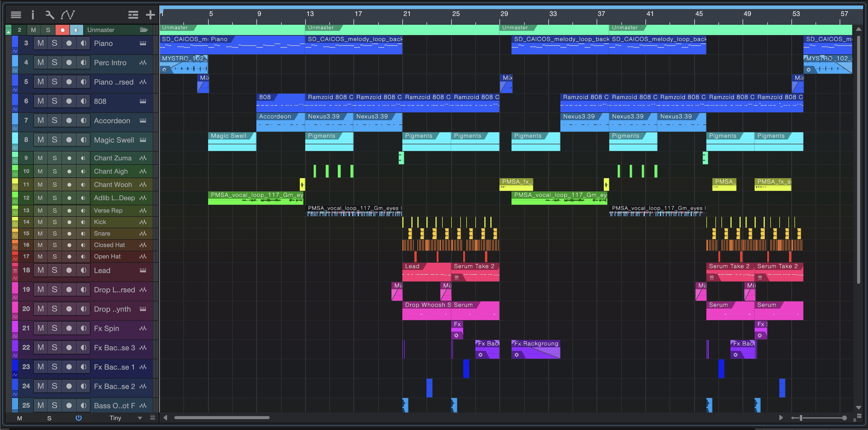Open the track list panel icon
Screen dimensions: 868x430
tap(16, 14)
